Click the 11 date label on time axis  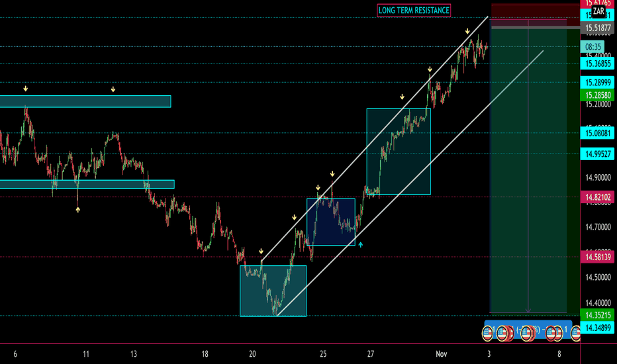86,354
